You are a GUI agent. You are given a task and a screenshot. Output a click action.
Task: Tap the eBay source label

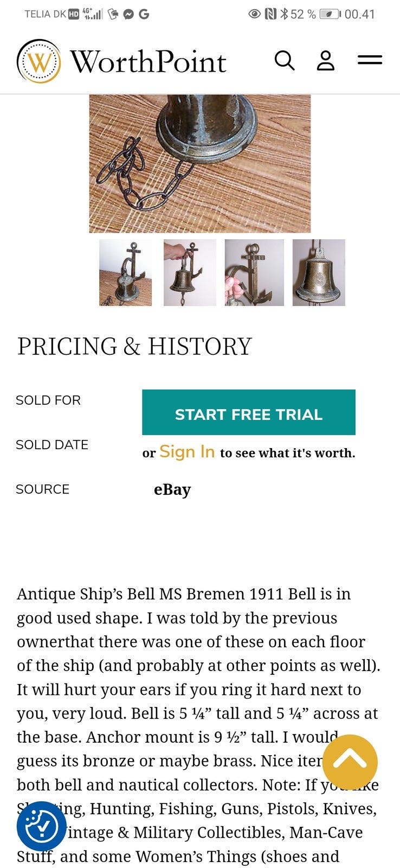point(172,489)
